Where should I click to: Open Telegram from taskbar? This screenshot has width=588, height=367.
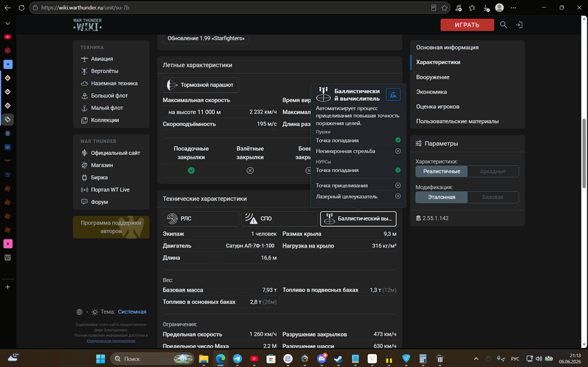point(238,359)
